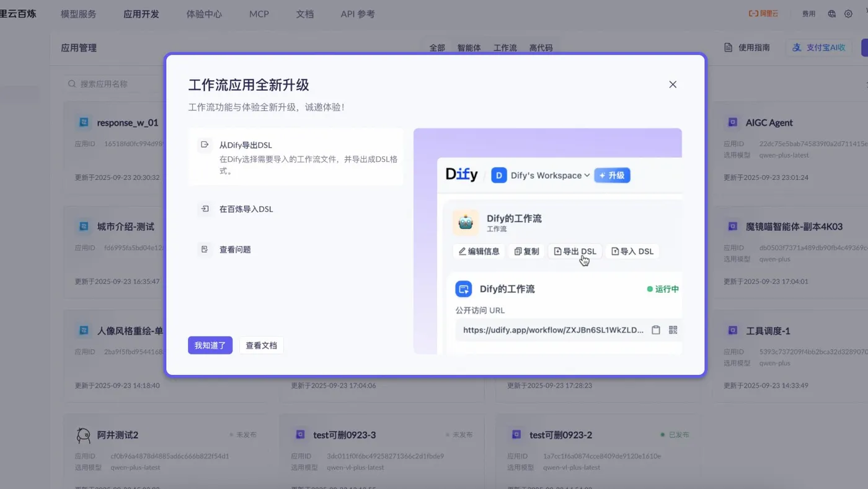Open the response_w_01 app
868x489 pixels.
point(128,122)
